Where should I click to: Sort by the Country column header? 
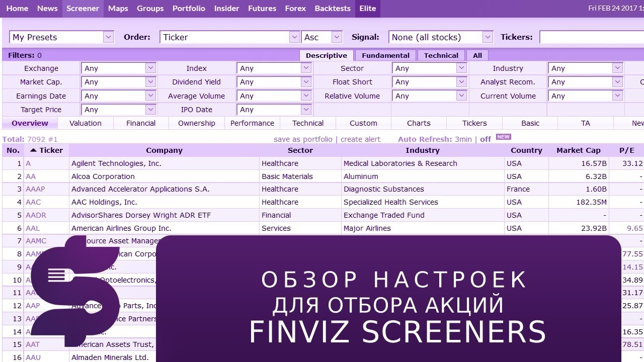[526, 150]
